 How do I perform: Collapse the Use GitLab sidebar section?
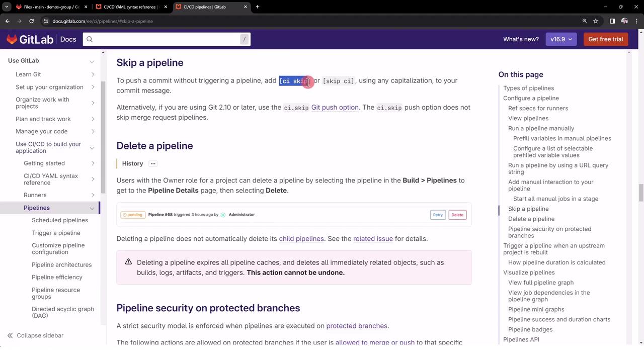(92, 61)
